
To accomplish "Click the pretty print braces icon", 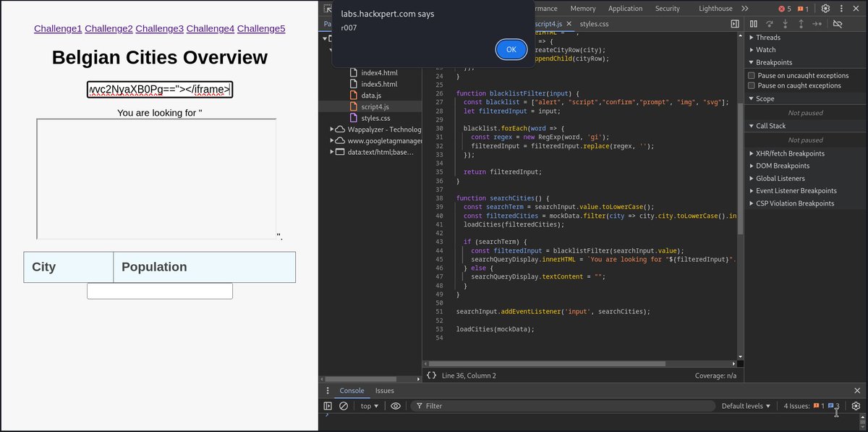I will tap(431, 376).
